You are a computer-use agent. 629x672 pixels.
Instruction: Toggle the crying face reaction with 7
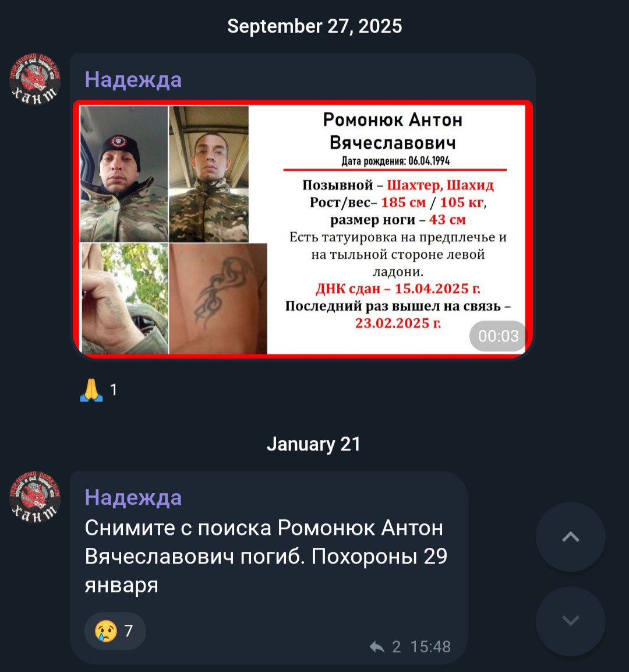point(115,631)
